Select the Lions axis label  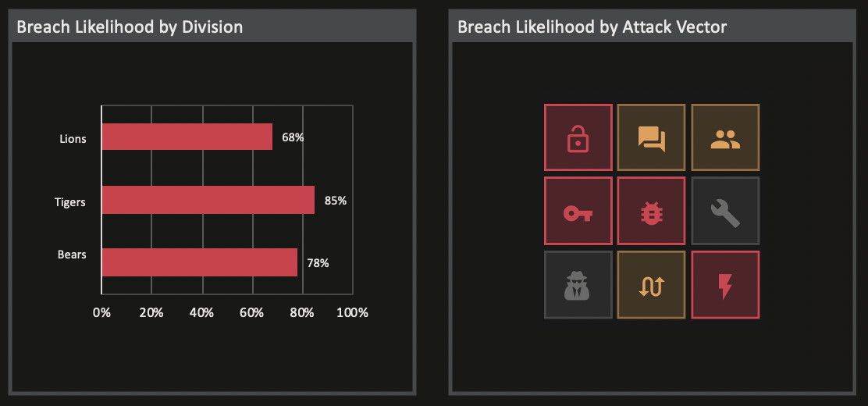click(73, 138)
